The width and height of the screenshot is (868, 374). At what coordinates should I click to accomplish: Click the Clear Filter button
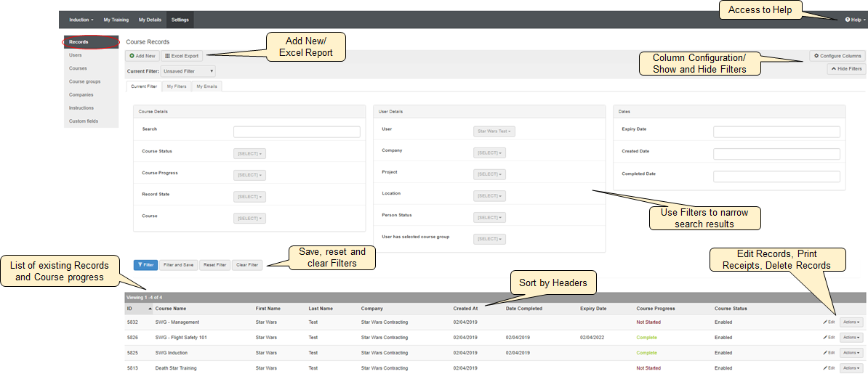pos(247,265)
